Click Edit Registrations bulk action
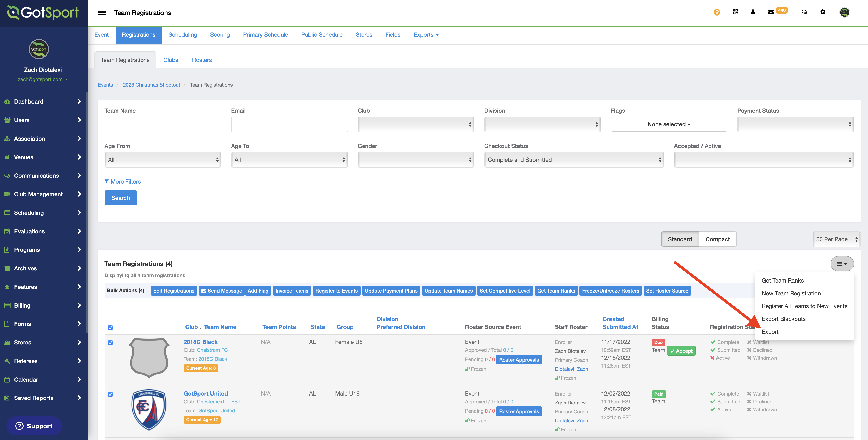868x440 pixels. pos(174,291)
